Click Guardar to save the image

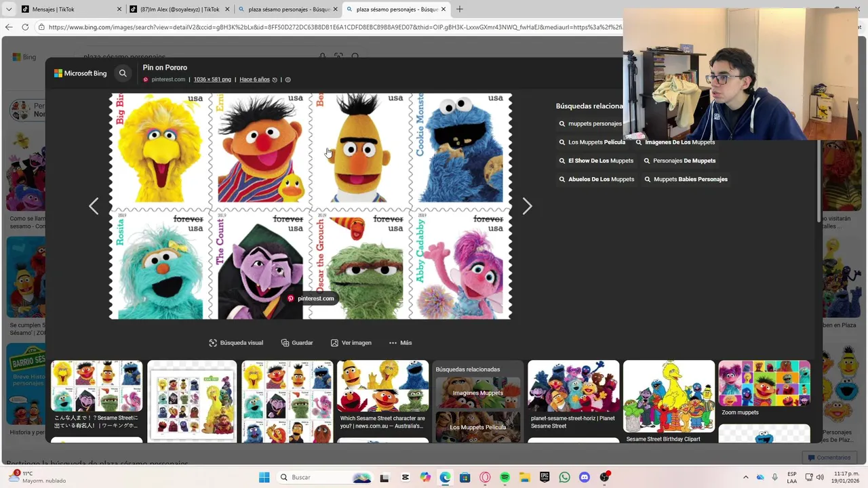297,343
